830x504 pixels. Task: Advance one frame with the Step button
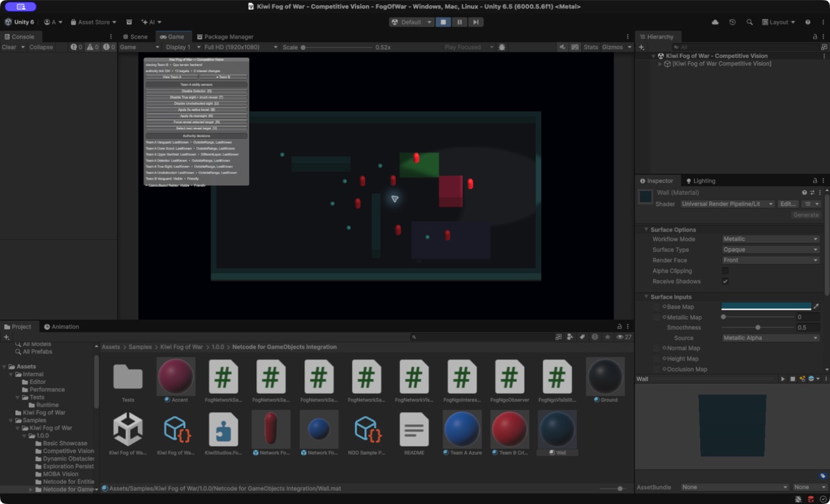(475, 22)
